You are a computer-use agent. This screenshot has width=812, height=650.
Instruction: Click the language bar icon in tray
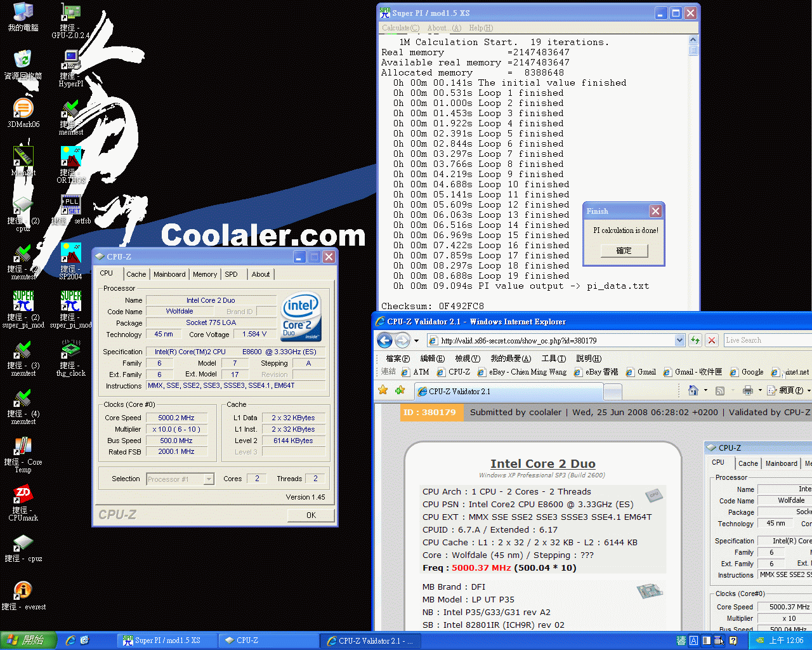(x=681, y=640)
